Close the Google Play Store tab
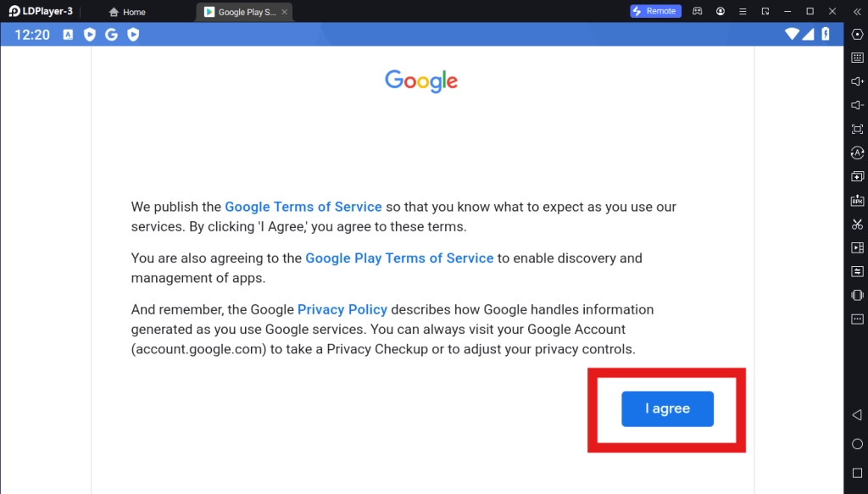Screen dimensions: 868x494 point(285,12)
